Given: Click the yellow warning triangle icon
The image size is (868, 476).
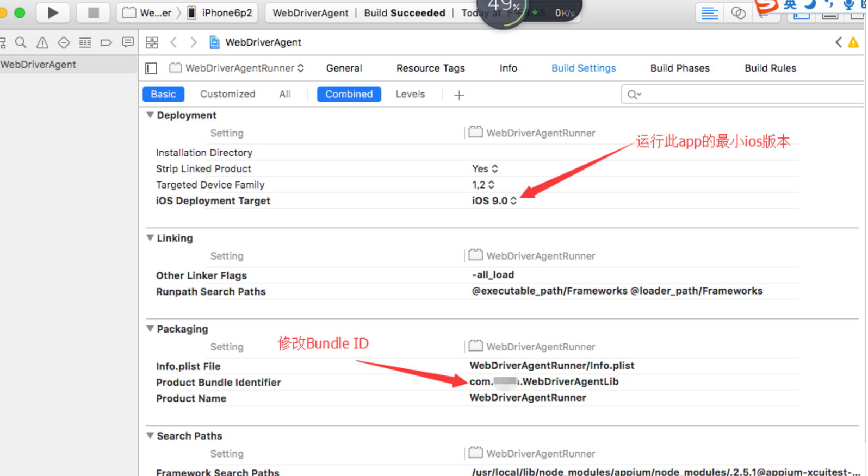Looking at the screenshot, I should [853, 42].
